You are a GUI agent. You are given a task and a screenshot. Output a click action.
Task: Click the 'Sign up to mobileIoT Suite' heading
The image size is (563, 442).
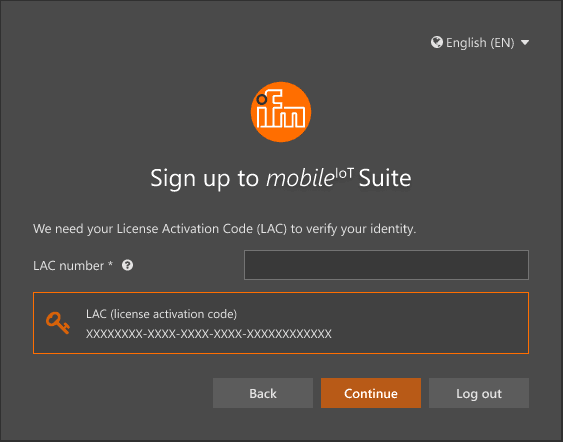281,178
